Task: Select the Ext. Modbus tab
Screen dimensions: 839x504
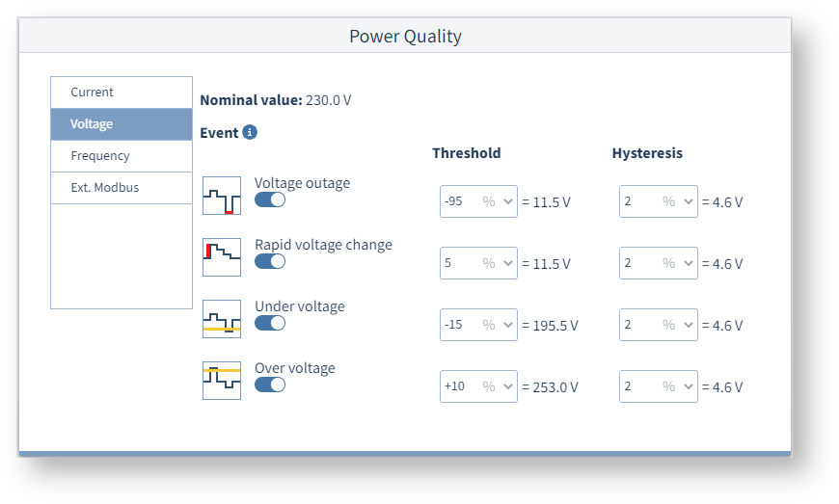Action: coord(122,188)
